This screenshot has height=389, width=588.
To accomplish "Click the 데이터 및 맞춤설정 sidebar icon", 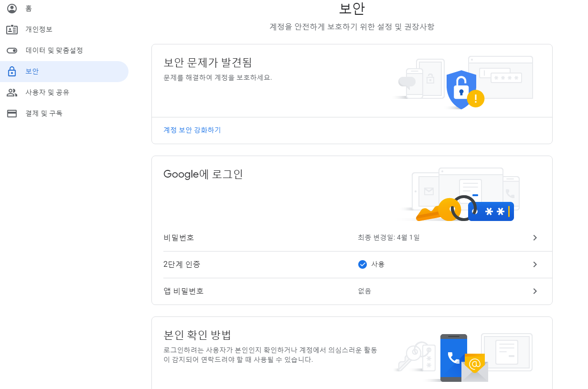I will (x=12, y=50).
